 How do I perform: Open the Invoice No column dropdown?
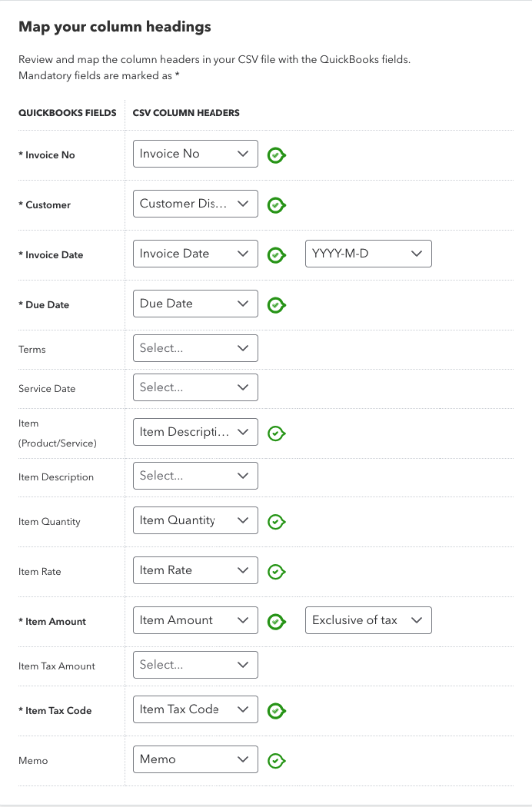pos(195,154)
